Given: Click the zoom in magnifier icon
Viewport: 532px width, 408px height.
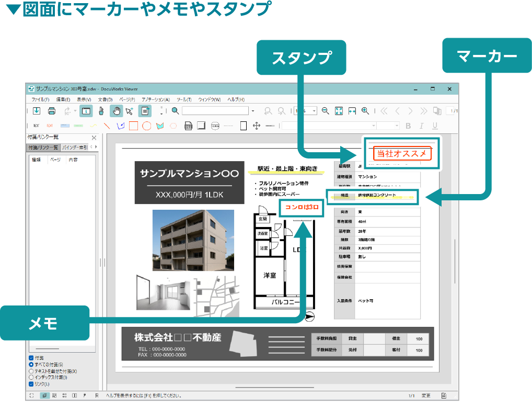Looking at the screenshot, I should point(365,110).
